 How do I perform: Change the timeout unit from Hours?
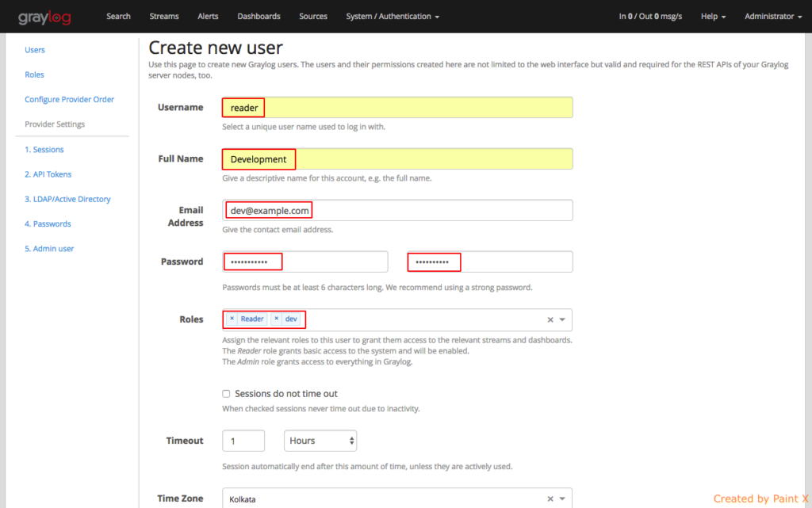tap(320, 441)
